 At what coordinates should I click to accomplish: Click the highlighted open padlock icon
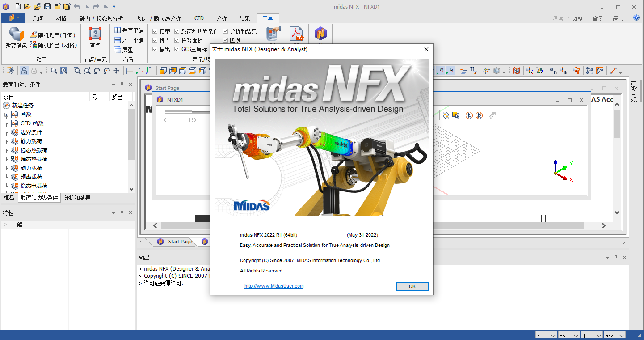click(x=24, y=71)
